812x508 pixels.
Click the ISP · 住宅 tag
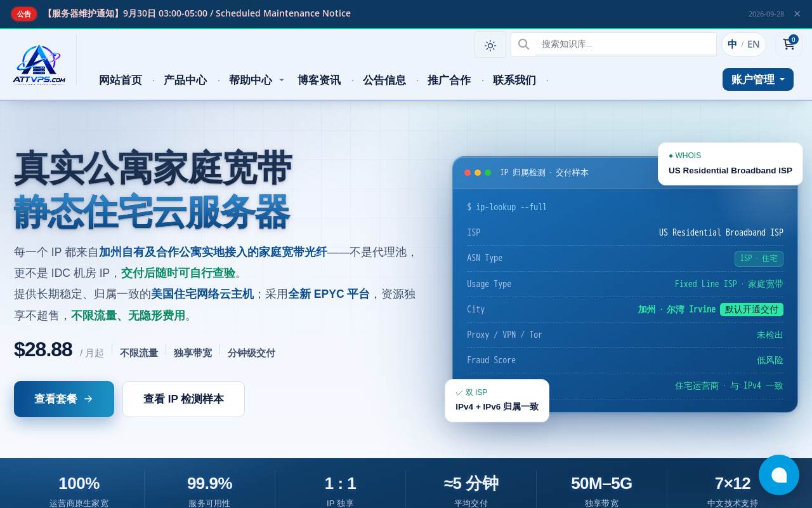click(x=759, y=258)
